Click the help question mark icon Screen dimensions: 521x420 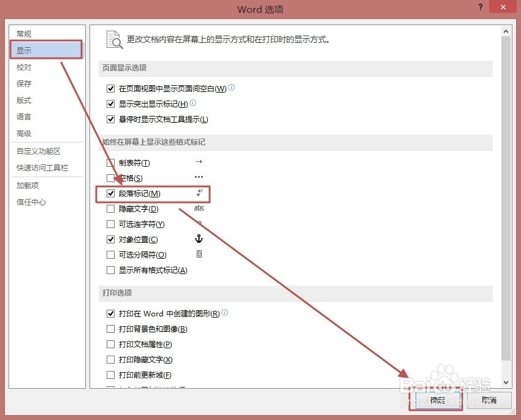480,7
